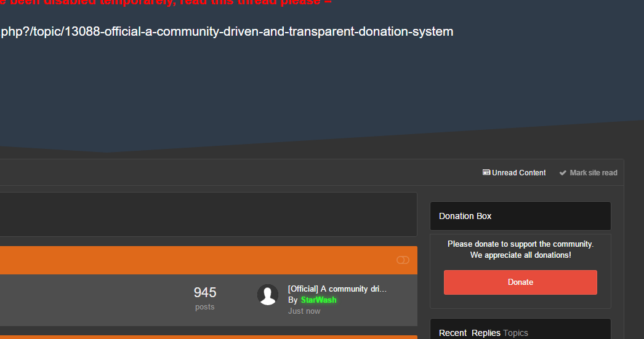Switch to the Topics tab
Viewport: 644px width, 339px height.
[515, 333]
